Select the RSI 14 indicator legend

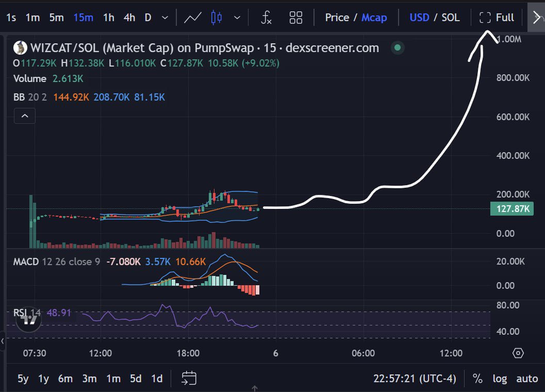pos(27,313)
